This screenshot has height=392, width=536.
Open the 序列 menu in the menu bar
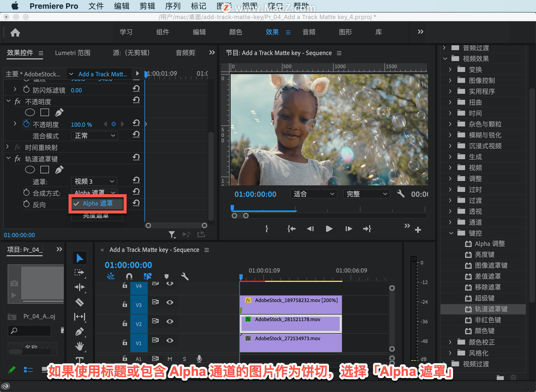tap(173, 6)
